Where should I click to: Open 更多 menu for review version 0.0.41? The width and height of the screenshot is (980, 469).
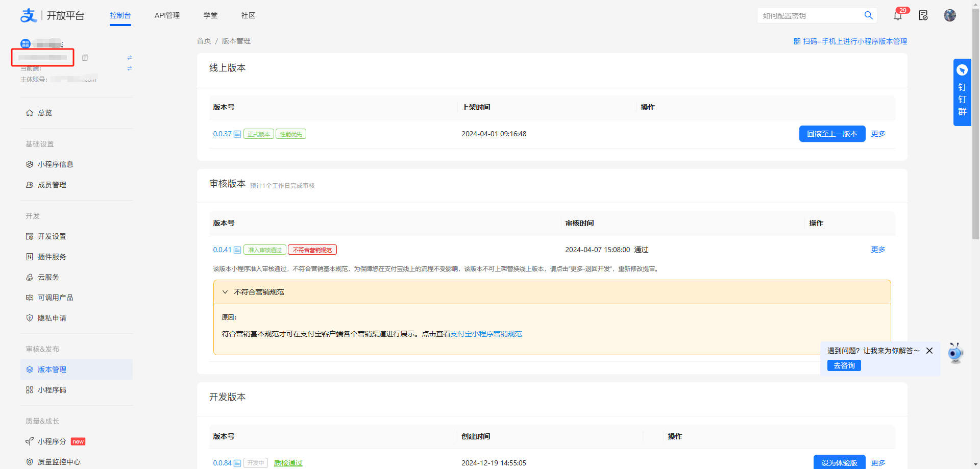tap(878, 250)
